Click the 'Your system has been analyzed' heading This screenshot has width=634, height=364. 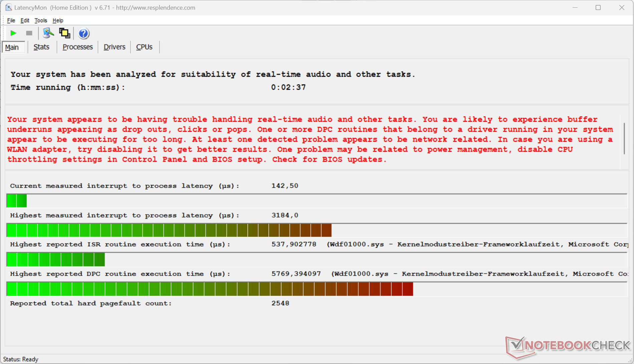pyautogui.click(x=213, y=74)
